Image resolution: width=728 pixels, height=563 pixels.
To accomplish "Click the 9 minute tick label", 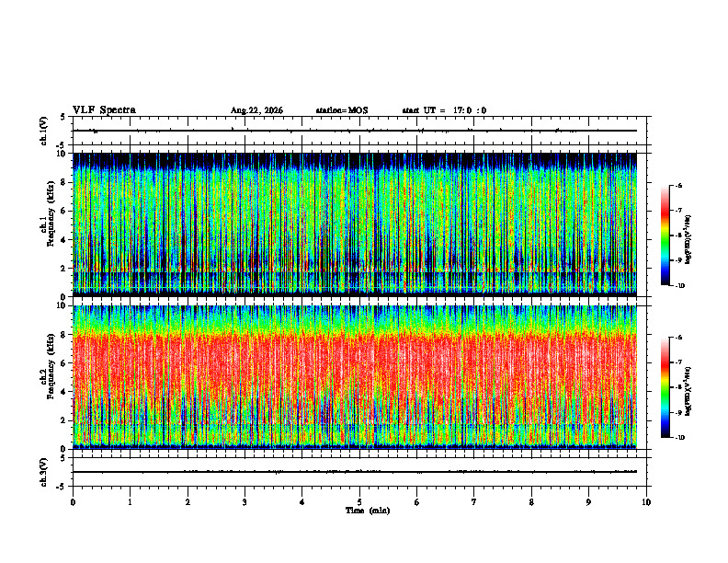I will point(588,502).
